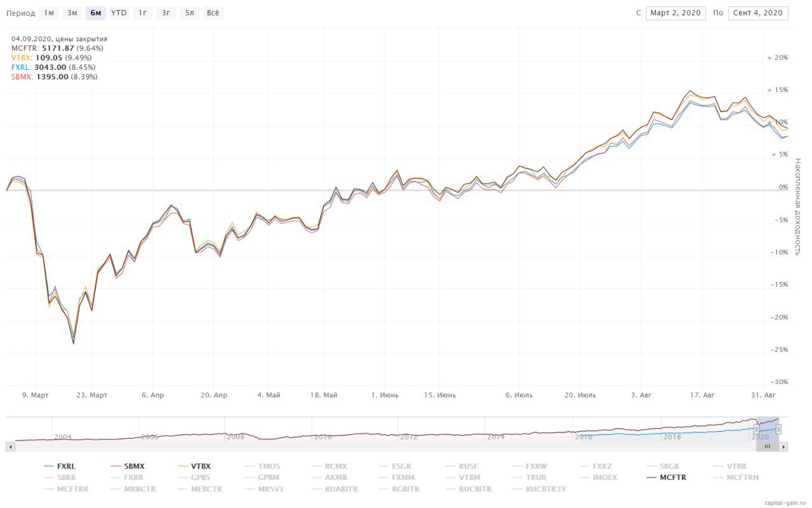
Task: Toggle the SBMX legend series
Action: 128,466
